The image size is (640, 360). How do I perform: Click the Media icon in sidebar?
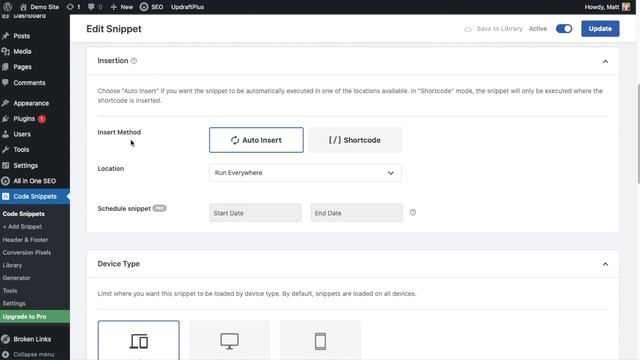tap(5, 51)
